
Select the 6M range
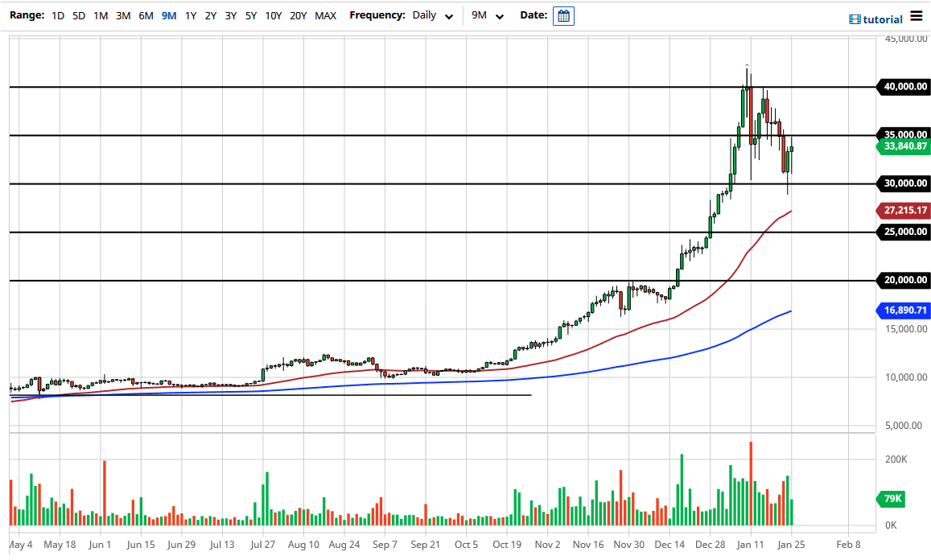(x=146, y=15)
